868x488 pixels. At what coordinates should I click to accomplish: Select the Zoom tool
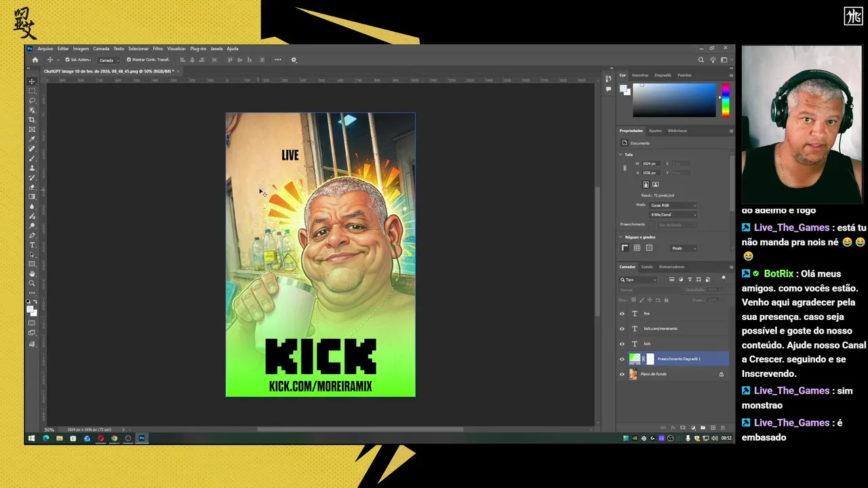tap(32, 283)
